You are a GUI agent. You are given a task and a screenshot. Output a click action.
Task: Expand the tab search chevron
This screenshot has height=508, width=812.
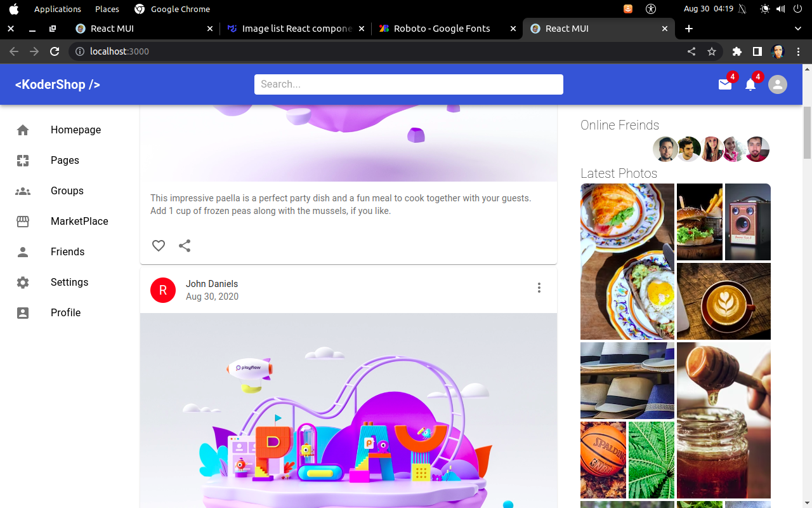(x=798, y=29)
